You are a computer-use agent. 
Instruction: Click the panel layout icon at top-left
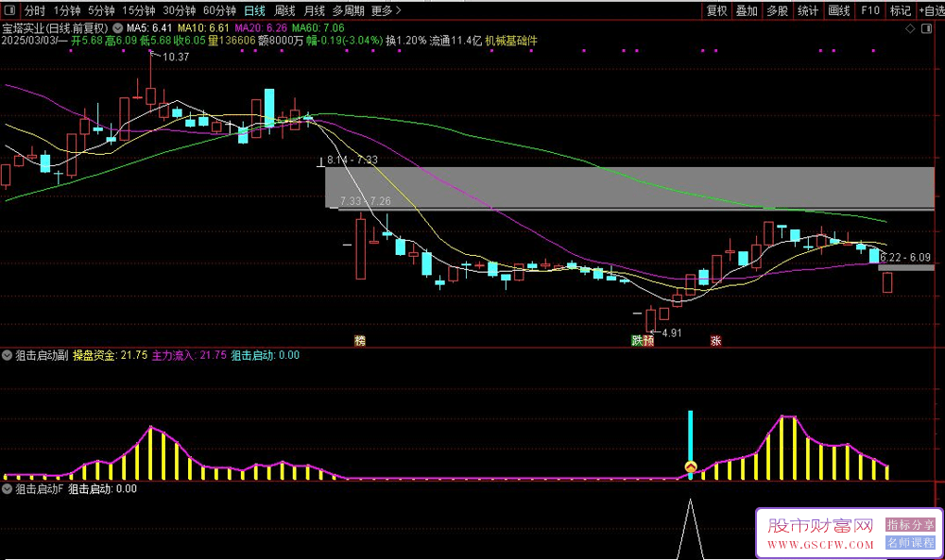pos(9,10)
